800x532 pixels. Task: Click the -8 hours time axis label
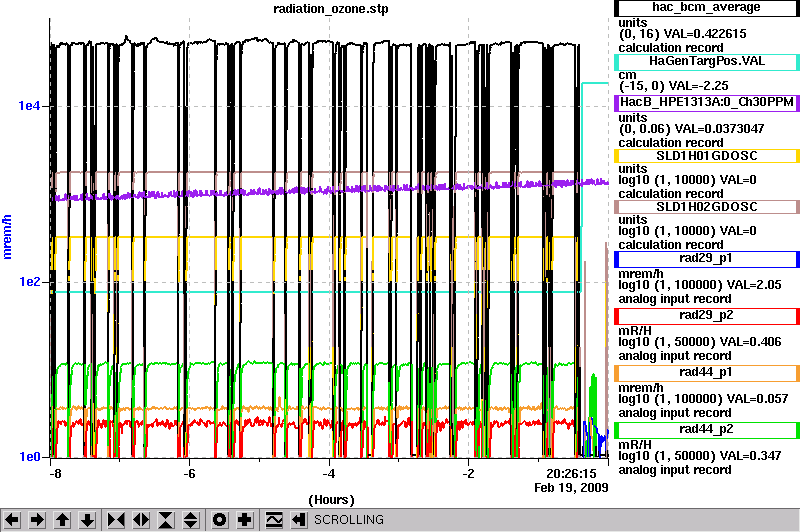tap(55, 474)
